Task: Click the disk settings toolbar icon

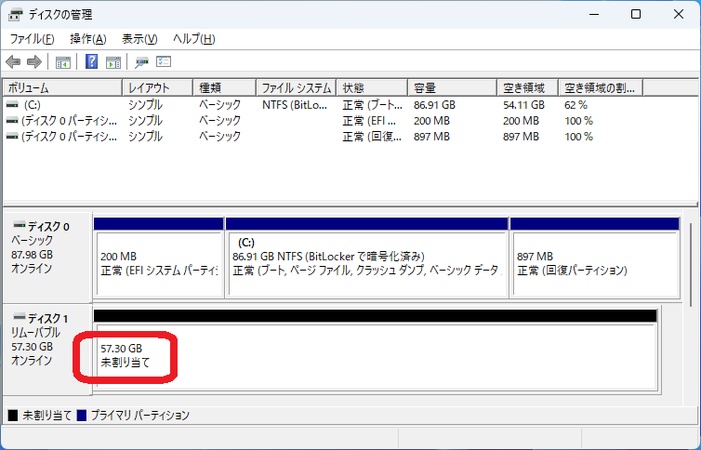Action: pos(142,62)
